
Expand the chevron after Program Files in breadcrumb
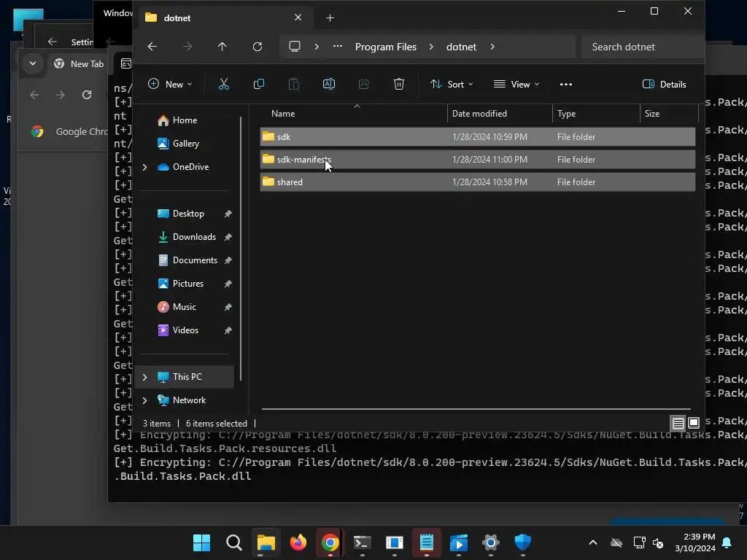pos(431,47)
